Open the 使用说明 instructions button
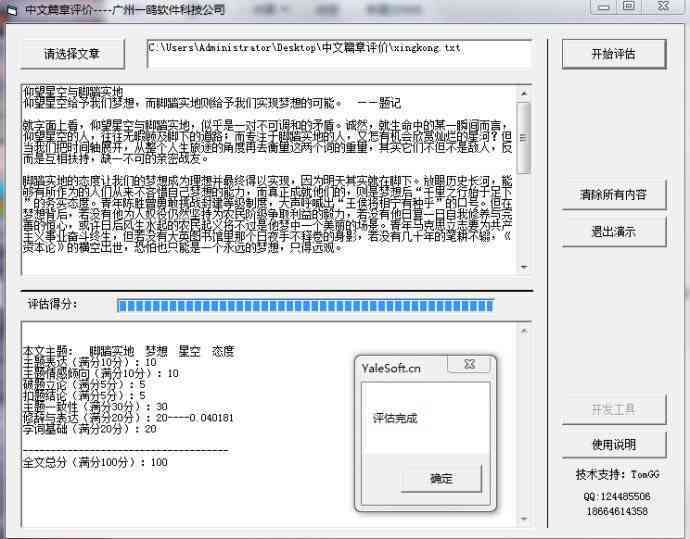 click(614, 444)
